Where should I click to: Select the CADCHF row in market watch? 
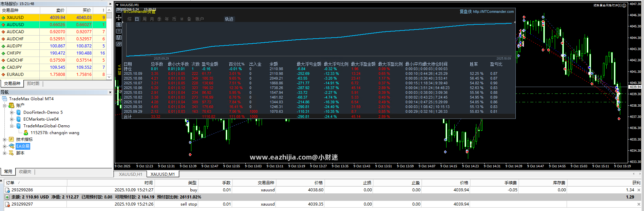pos(54,60)
